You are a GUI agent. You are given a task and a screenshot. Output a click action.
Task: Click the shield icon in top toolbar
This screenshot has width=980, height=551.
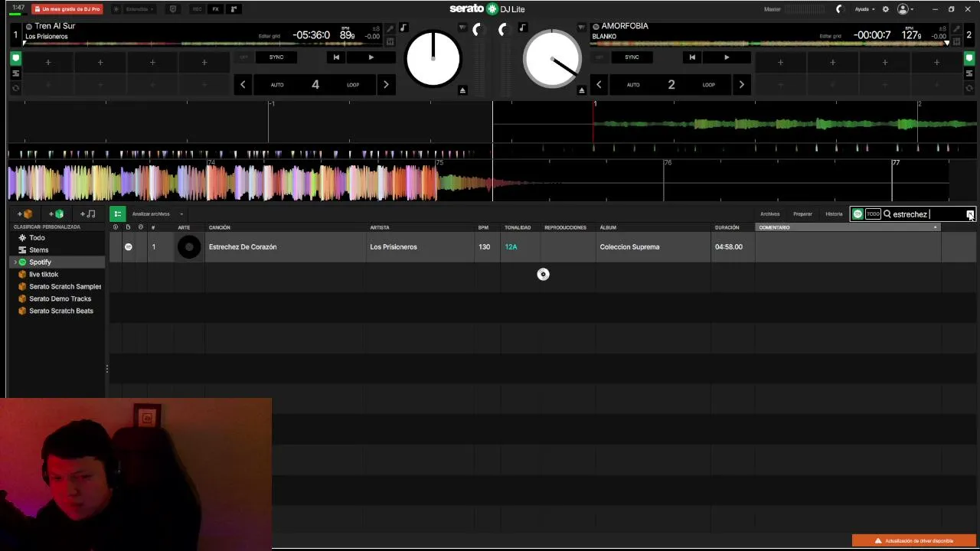click(172, 9)
